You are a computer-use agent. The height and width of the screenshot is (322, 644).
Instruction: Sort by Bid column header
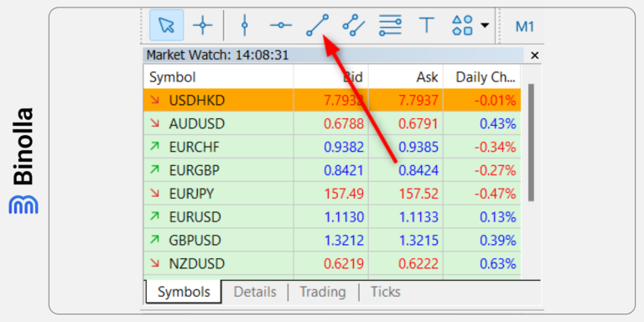[331, 77]
